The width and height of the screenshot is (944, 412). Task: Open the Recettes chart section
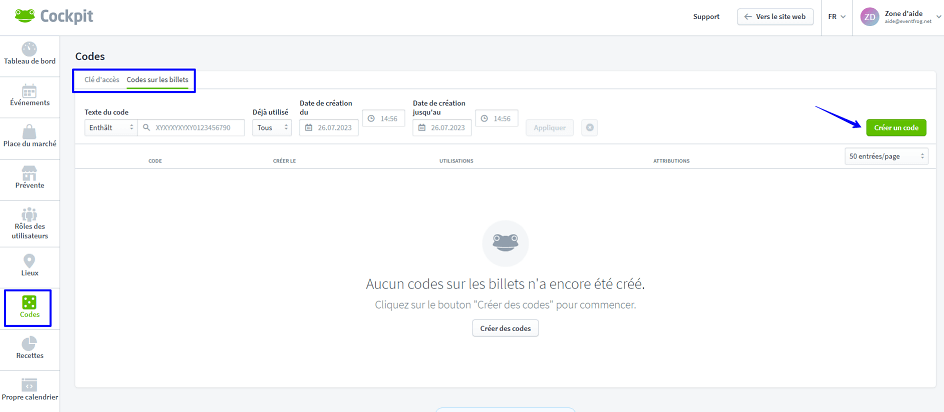(29, 349)
